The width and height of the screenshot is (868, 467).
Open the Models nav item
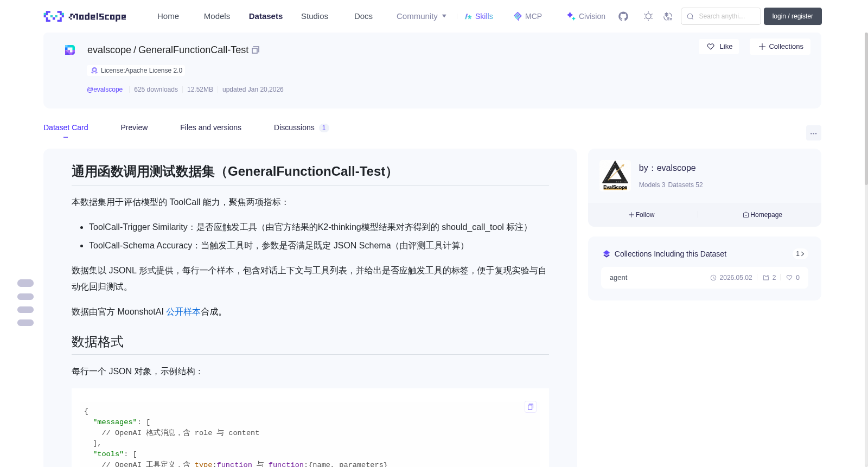pyautogui.click(x=217, y=16)
